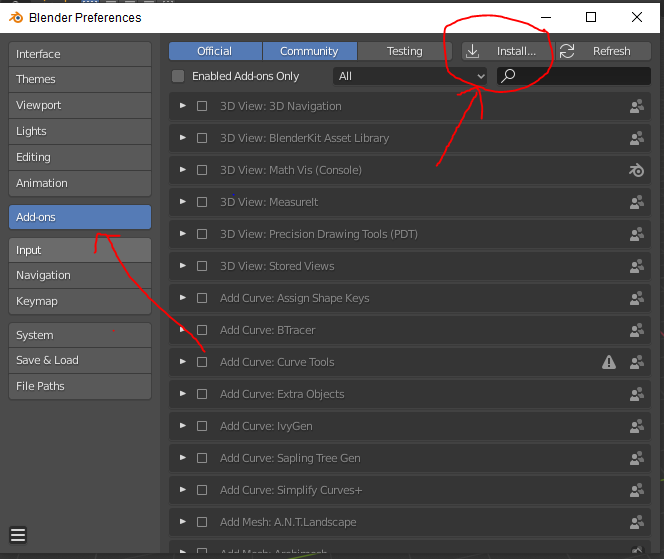Expand the Simplify Curves+ details
Image resolution: width=664 pixels, height=559 pixels.
coord(183,490)
